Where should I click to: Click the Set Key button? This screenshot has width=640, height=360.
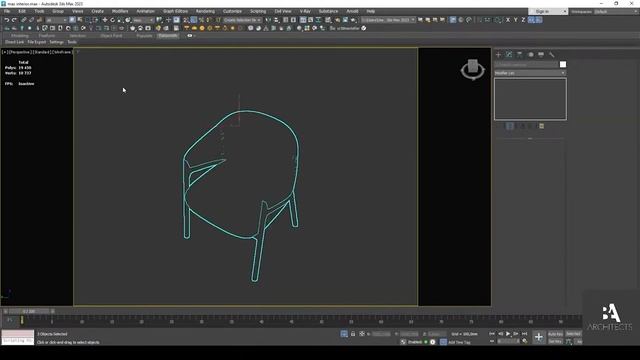(x=555, y=341)
